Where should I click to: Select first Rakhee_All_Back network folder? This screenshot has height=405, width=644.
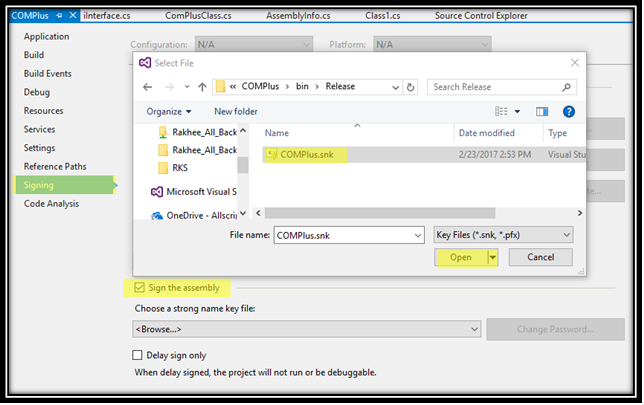click(197, 132)
